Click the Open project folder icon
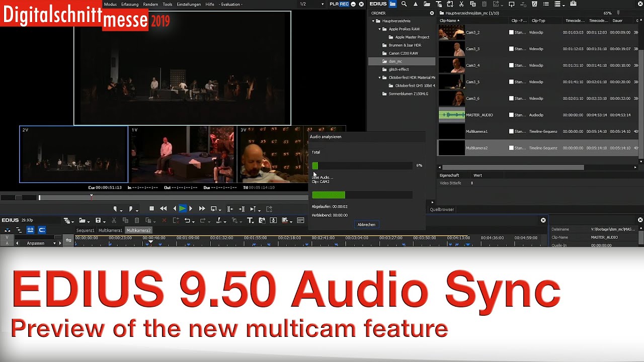 tap(82, 220)
